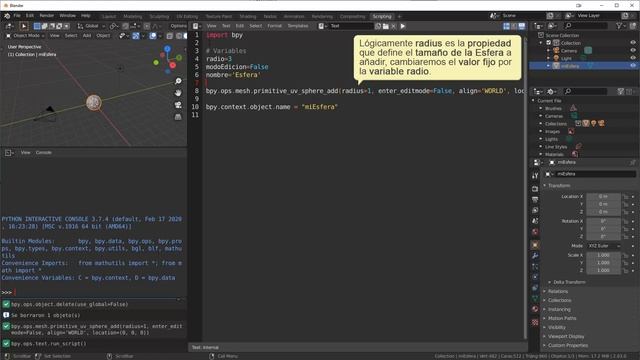Open the Texture properties checker tab

point(535,322)
